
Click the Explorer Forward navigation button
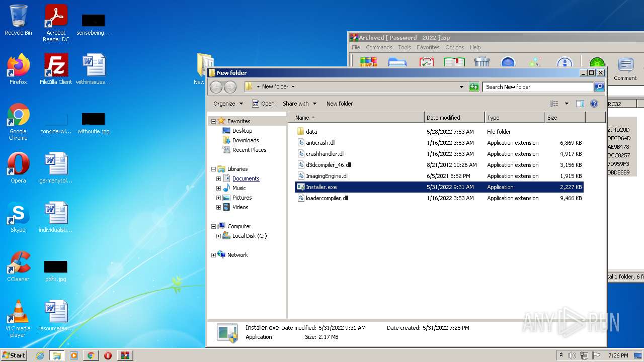point(230,87)
